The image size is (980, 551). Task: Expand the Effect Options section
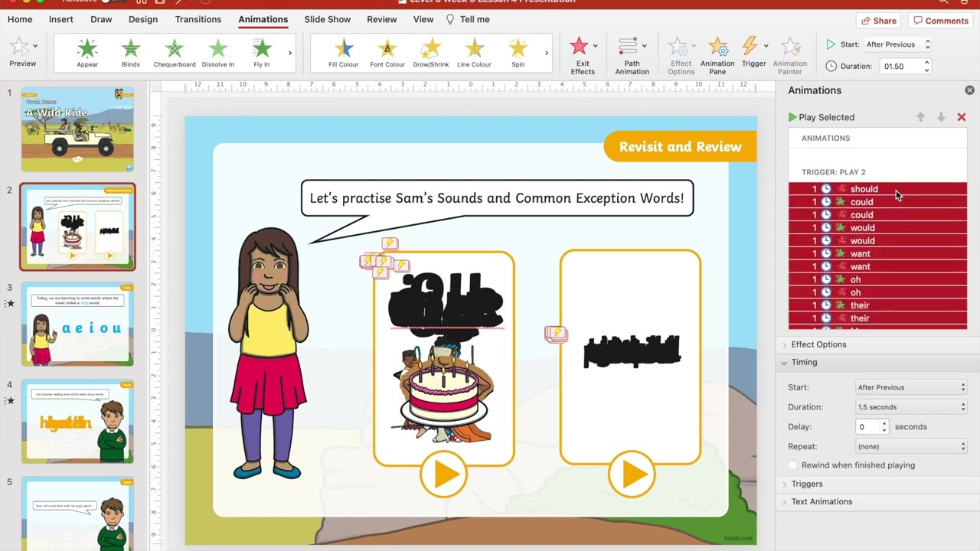click(x=818, y=344)
